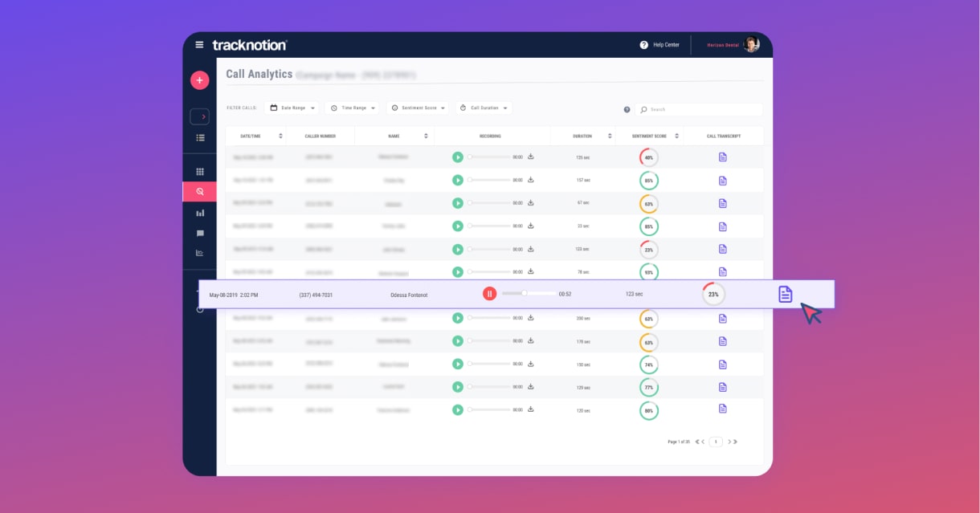Click playback slider of Odessa Fontenot recording
980x513 pixels.
pyautogui.click(x=528, y=293)
